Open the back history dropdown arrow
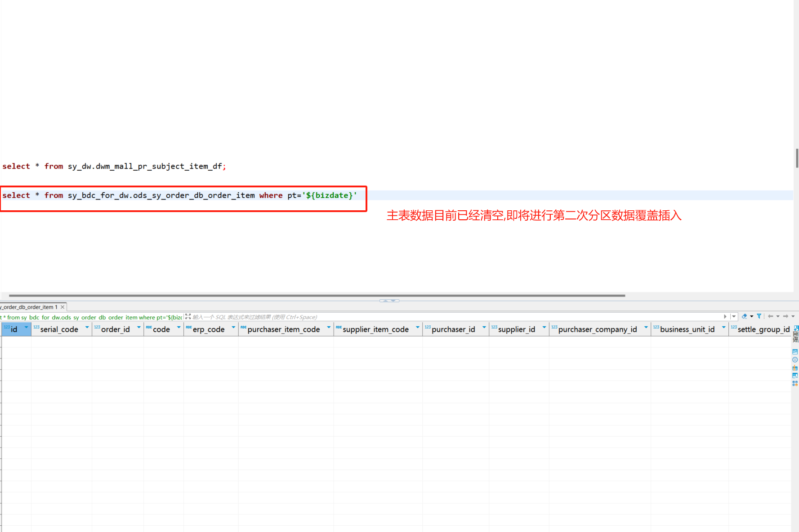This screenshot has height=532, width=799. coord(777,316)
